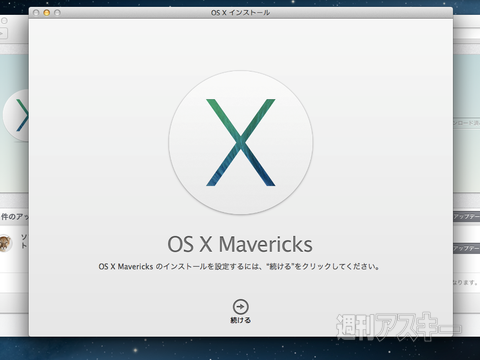Close the OS X インストール window
The height and width of the screenshot is (360, 480).
point(36,13)
